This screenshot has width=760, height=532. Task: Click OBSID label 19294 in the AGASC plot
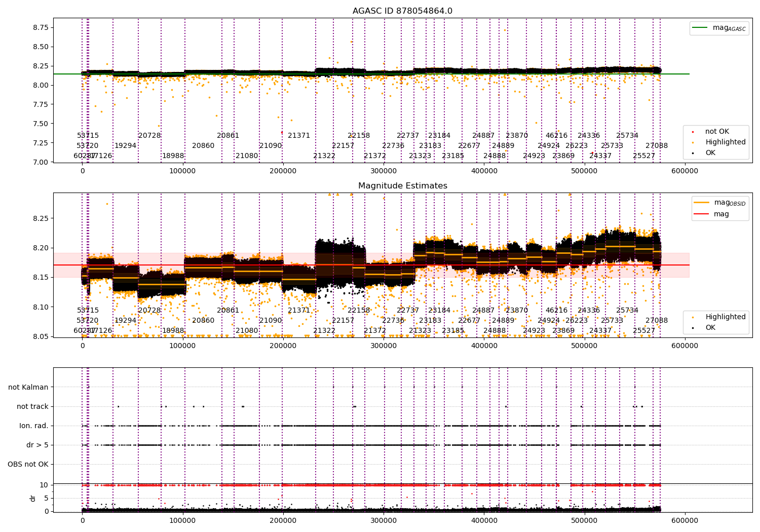coord(125,146)
